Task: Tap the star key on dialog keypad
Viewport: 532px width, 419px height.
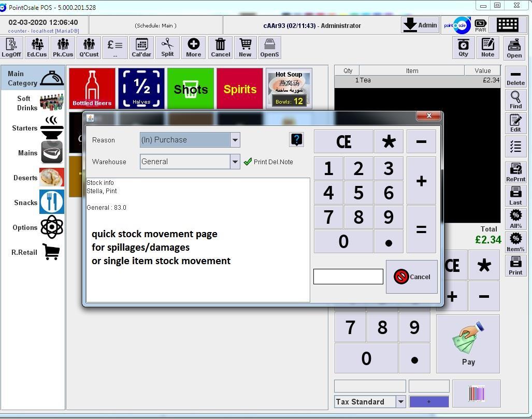Action: click(389, 141)
